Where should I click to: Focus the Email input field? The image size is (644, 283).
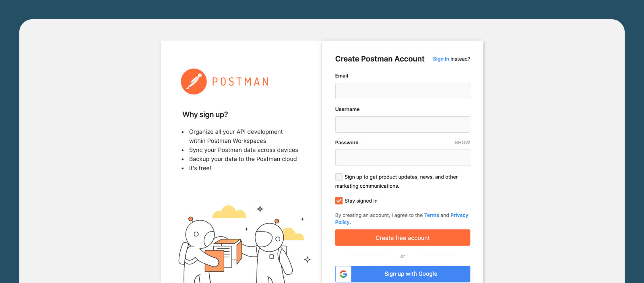coord(402,91)
